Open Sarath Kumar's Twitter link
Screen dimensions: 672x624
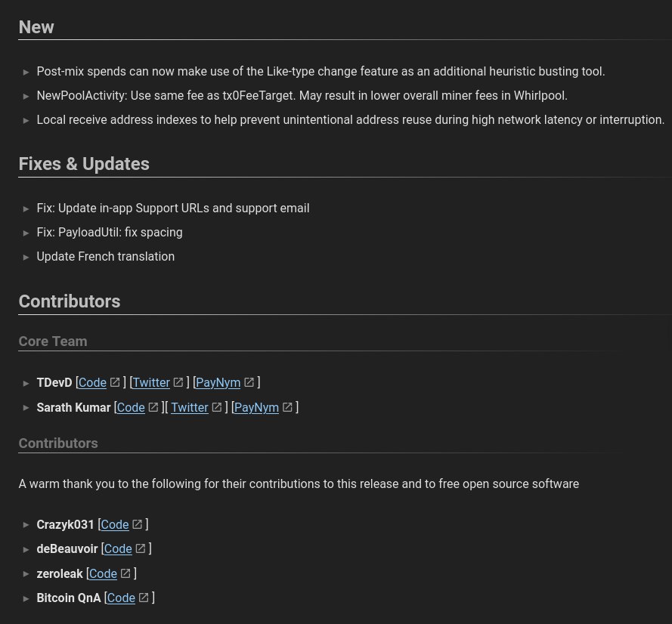point(190,407)
